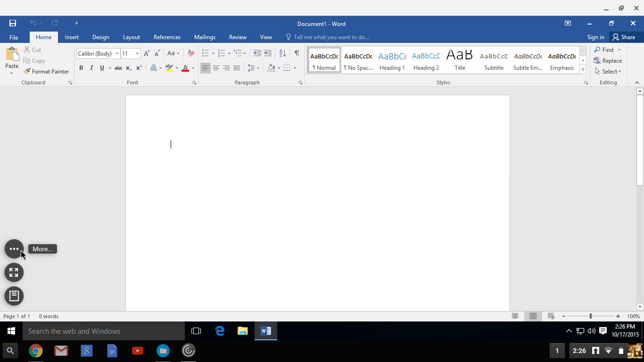Toggle Print Layout view button
Image resolution: width=644 pixels, height=362 pixels.
tap(533, 316)
